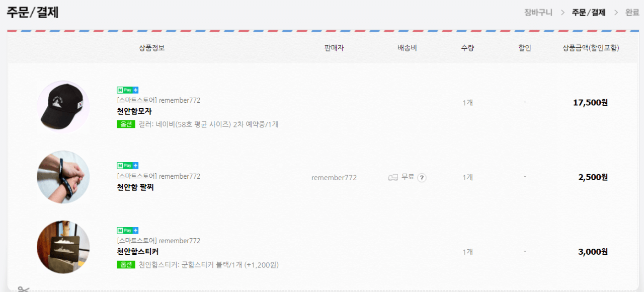This screenshot has height=292, width=644.
Task: Click the 무료 shipping fee label
Action: (408, 177)
